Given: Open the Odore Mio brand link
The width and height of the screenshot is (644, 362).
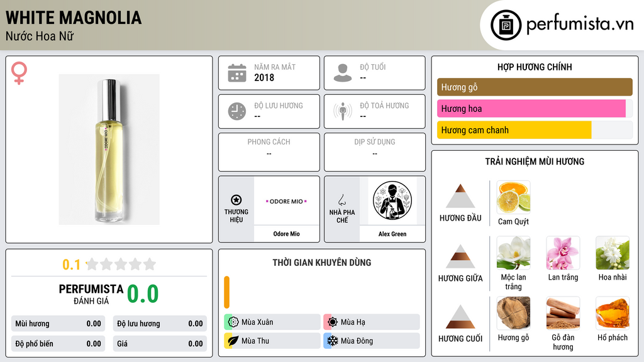Looking at the screenshot, I should click(x=286, y=234).
